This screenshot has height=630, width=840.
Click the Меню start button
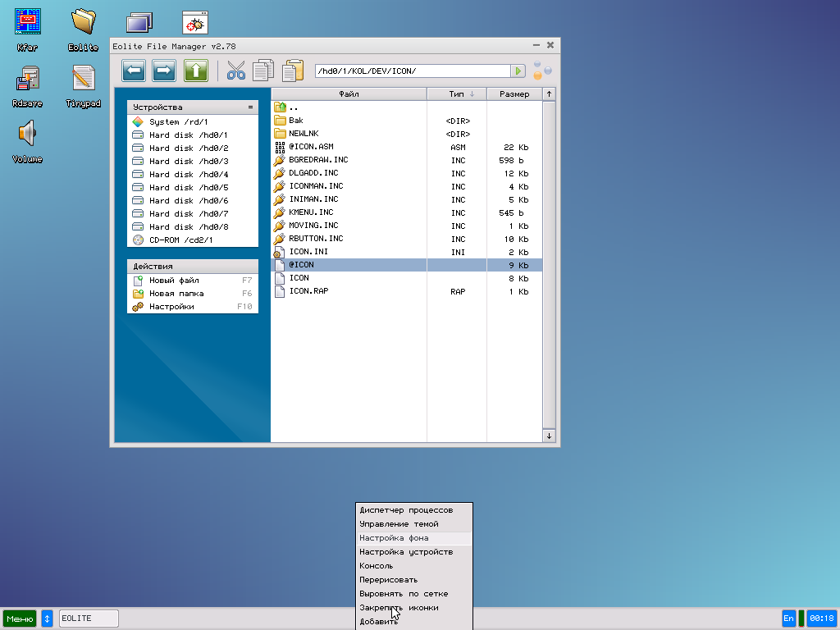tap(20, 619)
